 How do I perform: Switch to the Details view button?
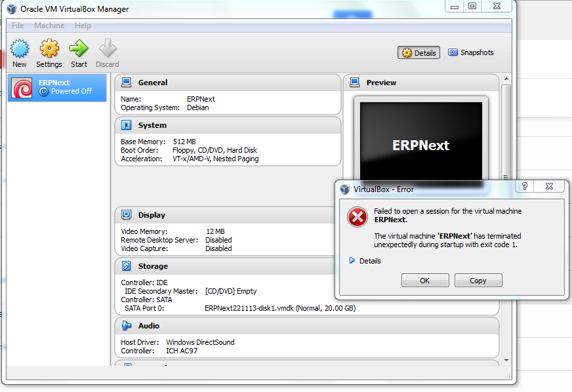[419, 53]
